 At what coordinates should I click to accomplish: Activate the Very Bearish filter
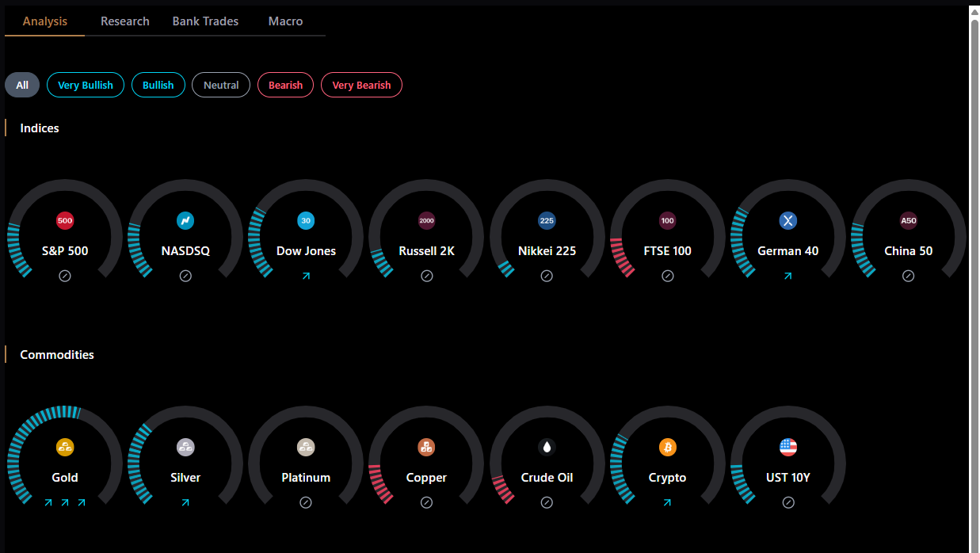pos(361,85)
